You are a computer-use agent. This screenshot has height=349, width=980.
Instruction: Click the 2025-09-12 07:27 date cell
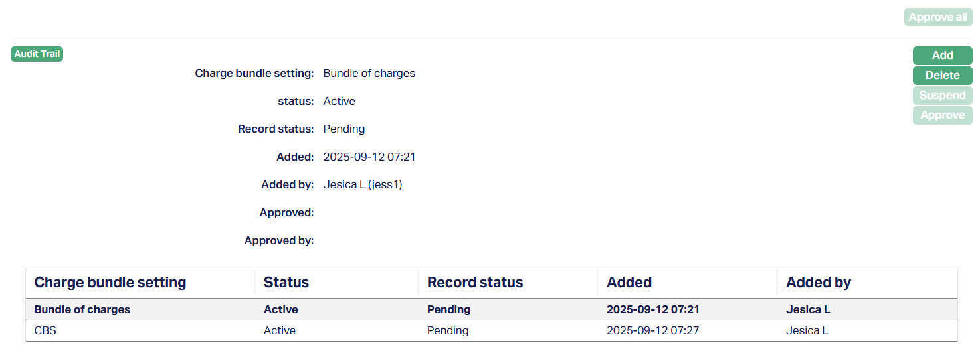(652, 330)
